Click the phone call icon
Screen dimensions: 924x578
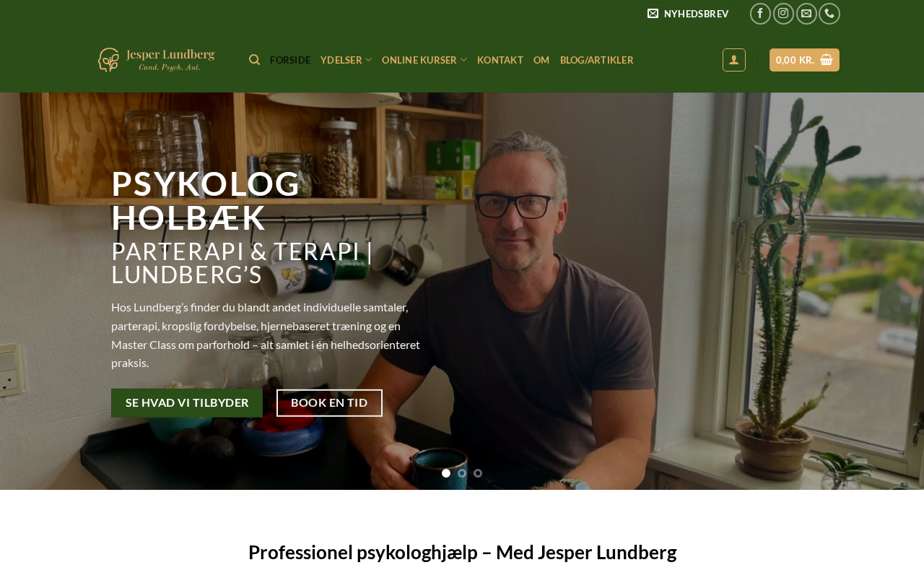pyautogui.click(x=829, y=14)
